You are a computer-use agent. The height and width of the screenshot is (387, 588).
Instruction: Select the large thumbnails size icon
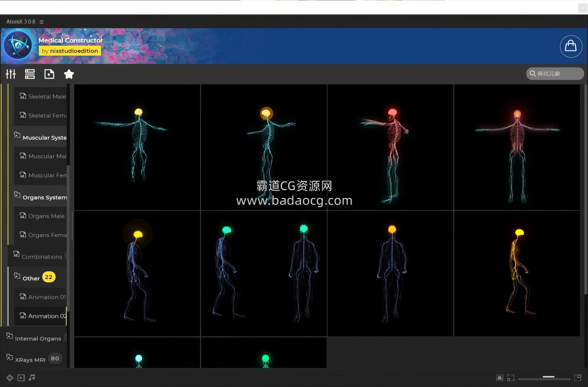pyautogui.click(x=578, y=378)
